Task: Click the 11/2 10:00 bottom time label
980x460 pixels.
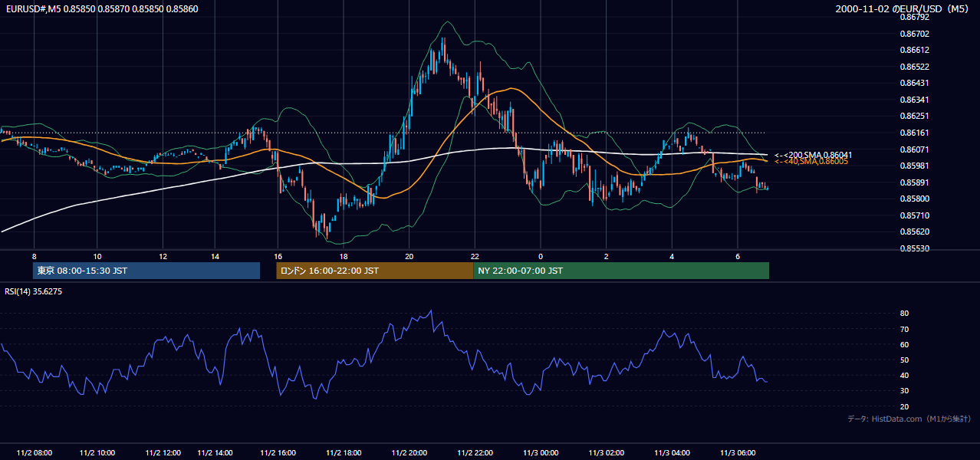Action: point(97,453)
